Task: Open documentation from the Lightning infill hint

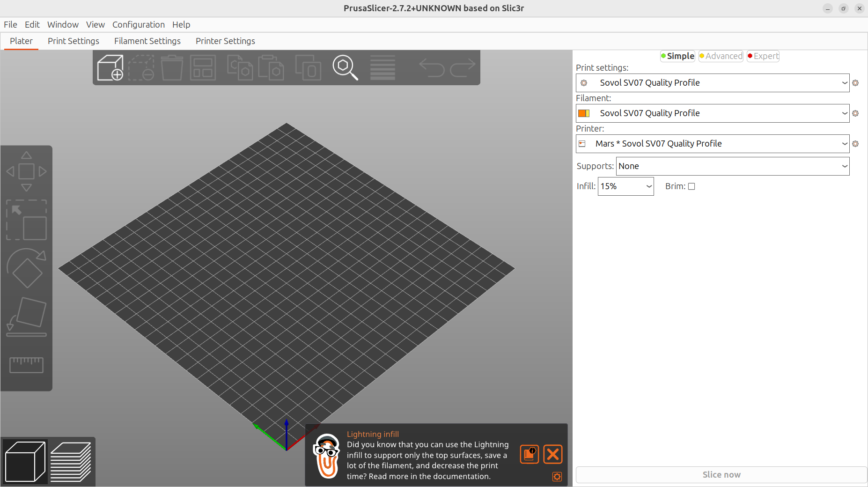Action: 530,454
